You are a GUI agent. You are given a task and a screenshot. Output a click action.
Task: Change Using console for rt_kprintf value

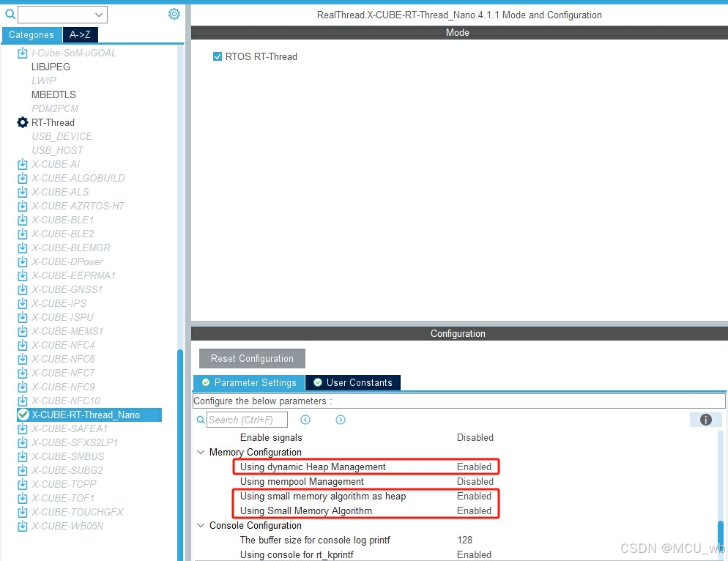474,554
